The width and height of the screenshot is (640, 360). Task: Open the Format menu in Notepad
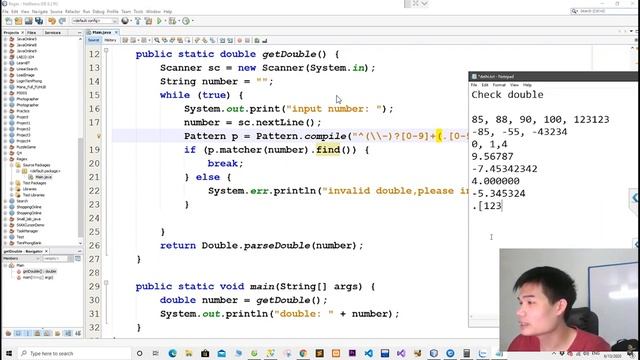[499, 85]
